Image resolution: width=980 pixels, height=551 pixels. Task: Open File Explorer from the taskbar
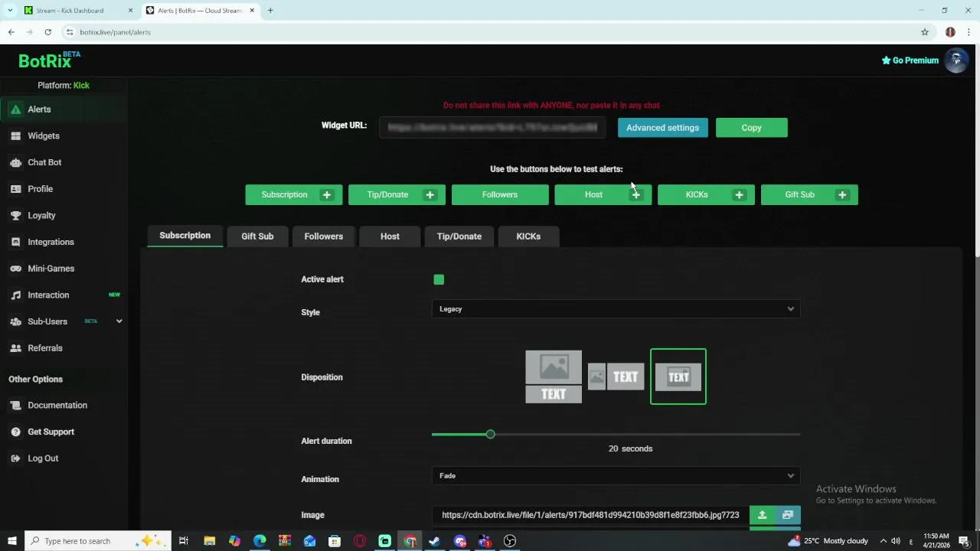tap(209, 541)
